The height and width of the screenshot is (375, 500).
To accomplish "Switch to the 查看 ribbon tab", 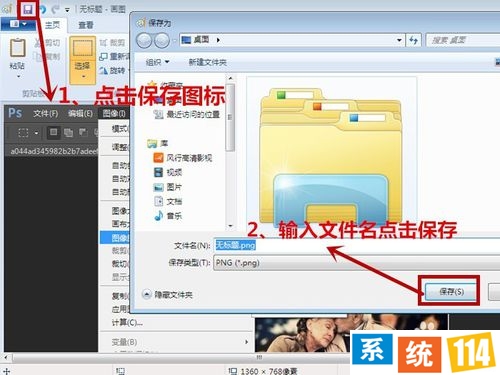I will pyautogui.click(x=86, y=25).
